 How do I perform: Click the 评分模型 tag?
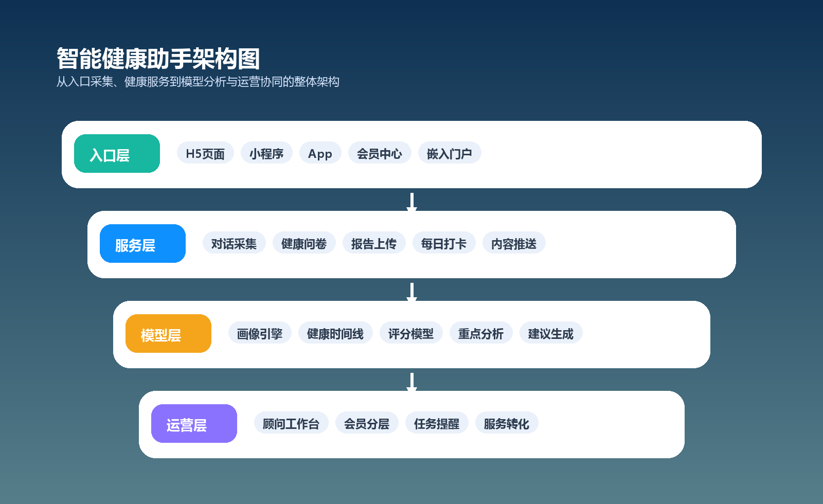(x=411, y=333)
